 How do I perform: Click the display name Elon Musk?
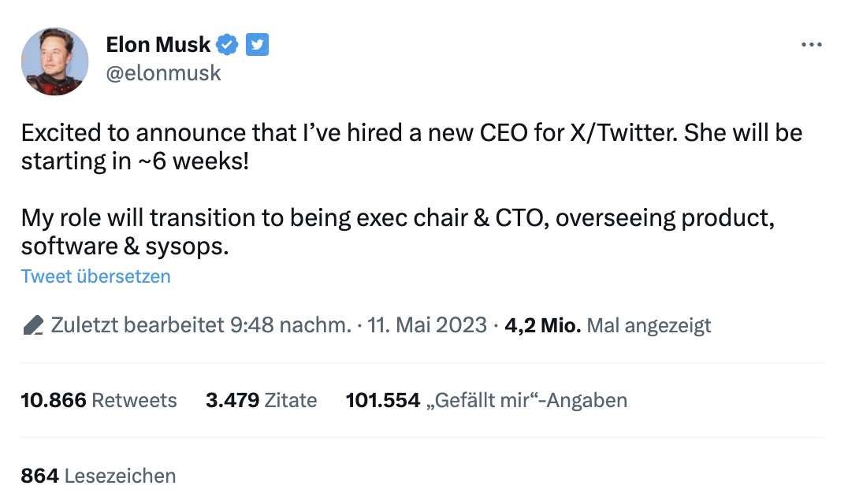pos(158,45)
